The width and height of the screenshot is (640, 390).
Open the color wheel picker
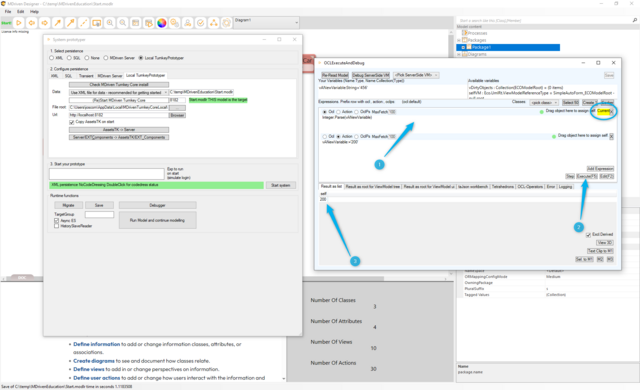click(162, 23)
